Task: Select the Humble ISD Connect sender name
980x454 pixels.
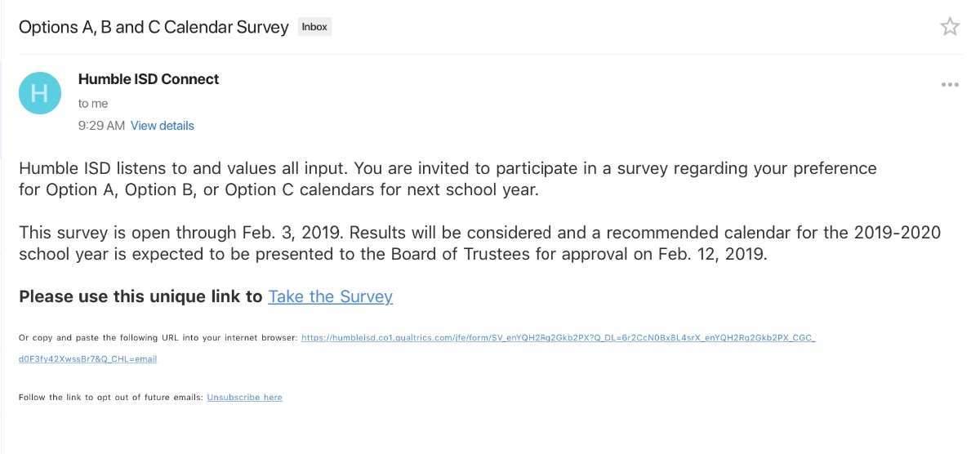Action: coord(149,79)
